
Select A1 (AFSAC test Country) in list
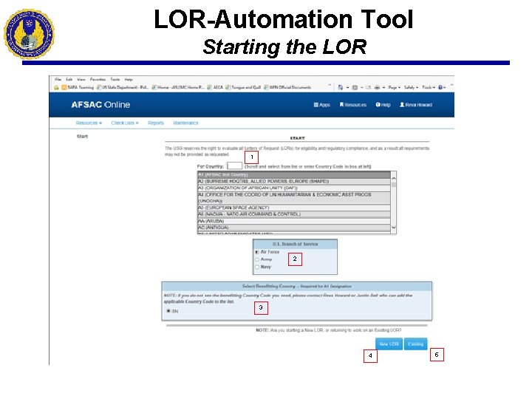pyautogui.click(x=294, y=174)
